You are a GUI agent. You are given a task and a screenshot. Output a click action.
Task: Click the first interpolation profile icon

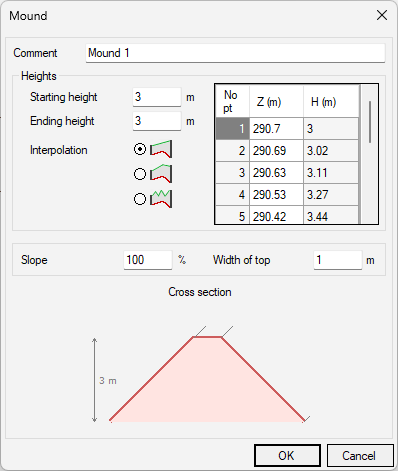(161, 149)
